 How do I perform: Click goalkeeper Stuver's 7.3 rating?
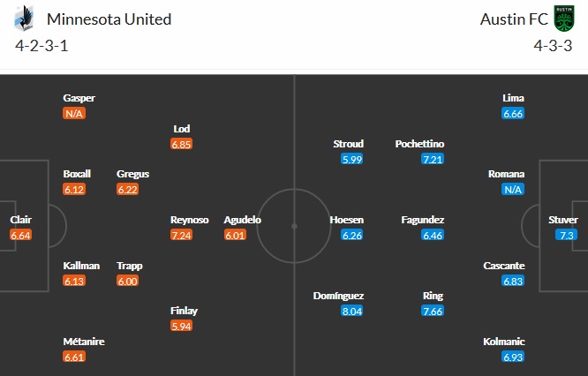click(x=567, y=235)
